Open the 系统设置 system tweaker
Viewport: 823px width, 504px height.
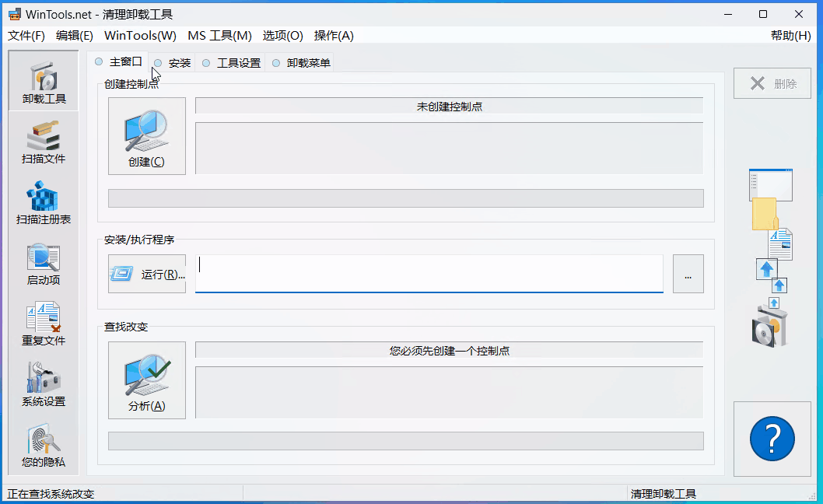tap(44, 385)
